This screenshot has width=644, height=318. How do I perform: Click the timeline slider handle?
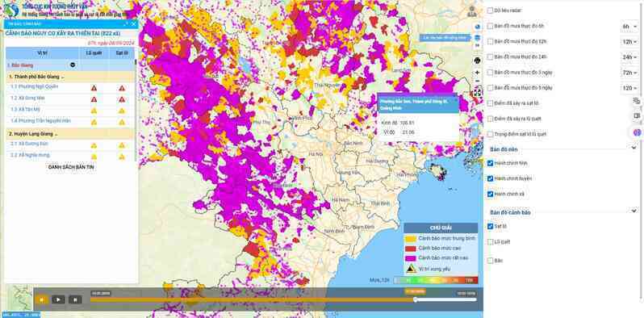[x=416, y=300]
